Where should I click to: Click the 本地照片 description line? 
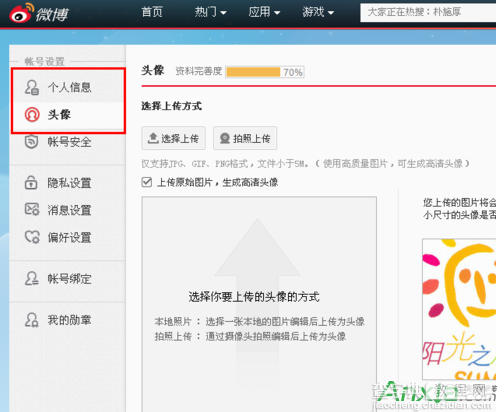point(260,322)
